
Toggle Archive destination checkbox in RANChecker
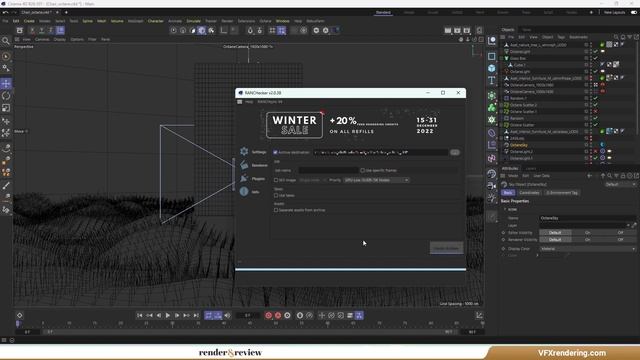point(275,152)
